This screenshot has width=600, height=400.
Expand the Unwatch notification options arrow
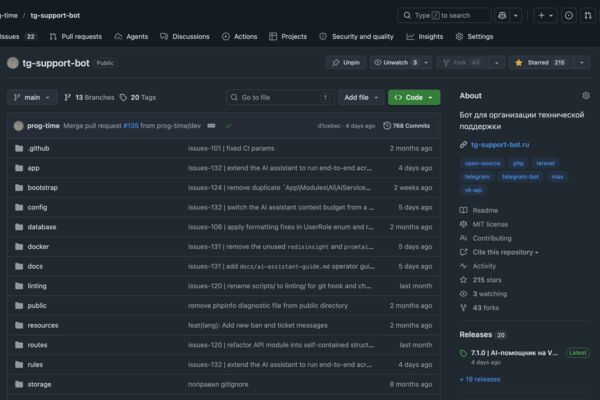point(426,62)
